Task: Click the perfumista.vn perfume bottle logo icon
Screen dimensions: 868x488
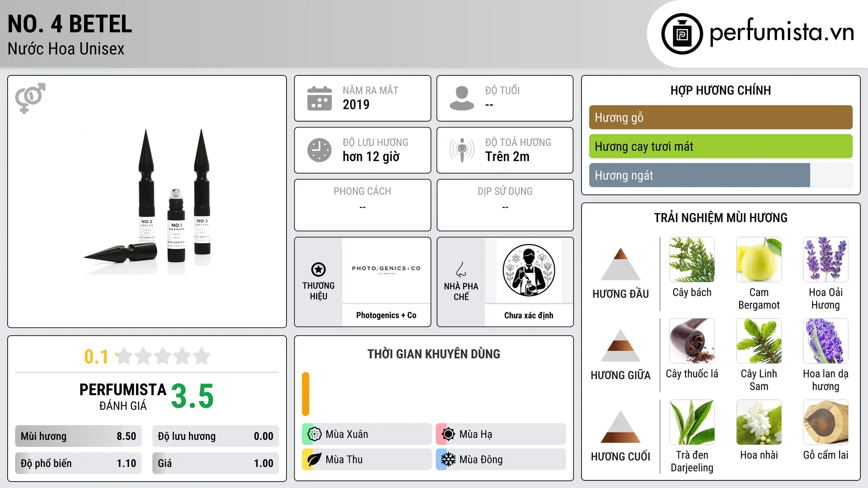Action: pyautogui.click(x=682, y=34)
